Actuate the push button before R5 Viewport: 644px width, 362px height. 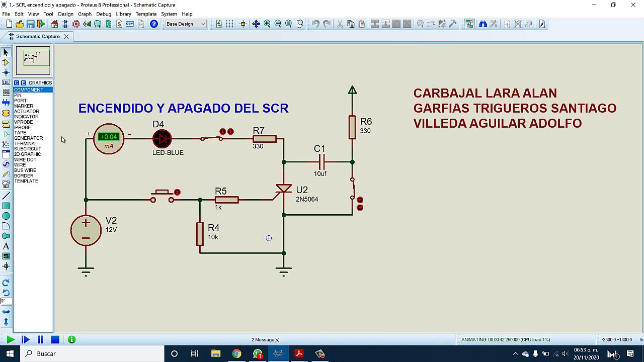click(162, 196)
